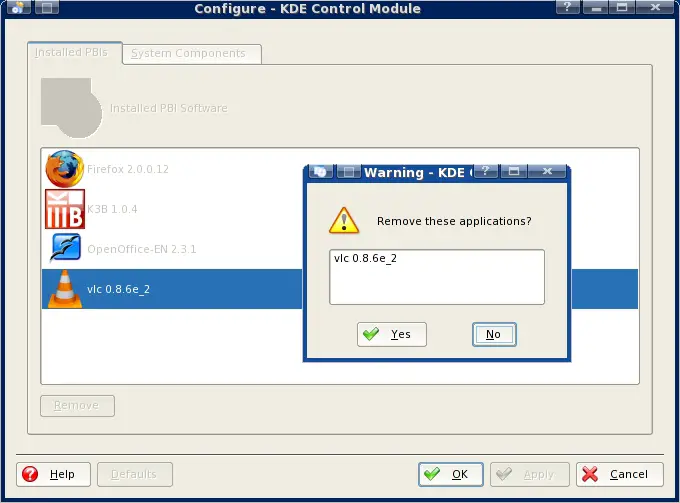The height and width of the screenshot is (503, 680).
Task: Click the Installed PBI Software heading
Action: pos(169,108)
